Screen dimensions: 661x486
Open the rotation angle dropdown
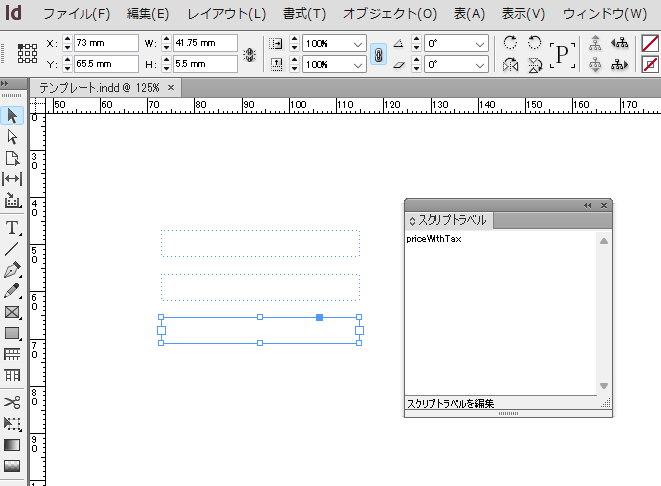481,44
